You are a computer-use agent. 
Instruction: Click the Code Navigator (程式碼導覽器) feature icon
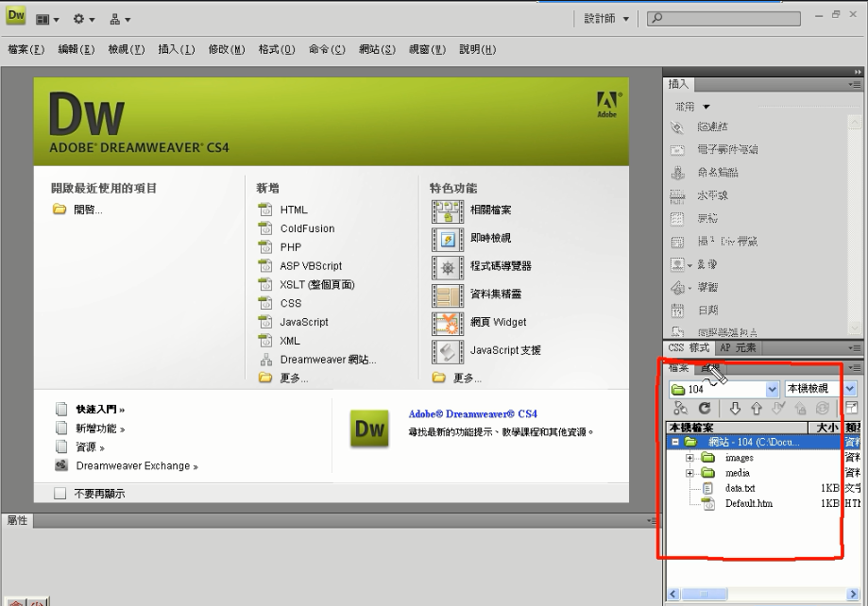[x=448, y=268]
